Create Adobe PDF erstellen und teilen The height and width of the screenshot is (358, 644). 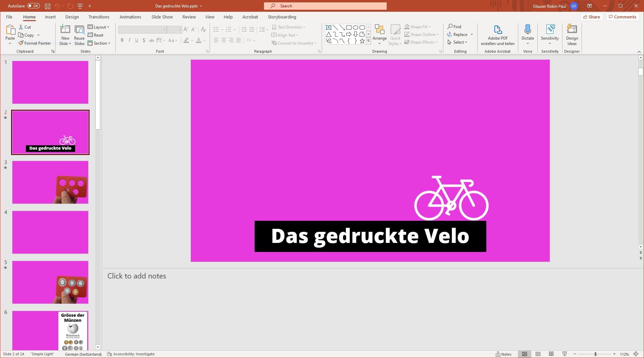click(x=497, y=35)
